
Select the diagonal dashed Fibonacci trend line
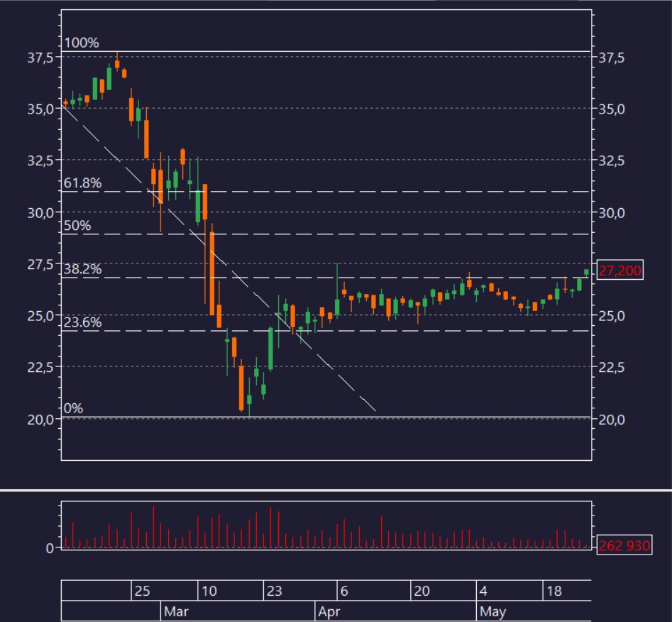coord(219,258)
